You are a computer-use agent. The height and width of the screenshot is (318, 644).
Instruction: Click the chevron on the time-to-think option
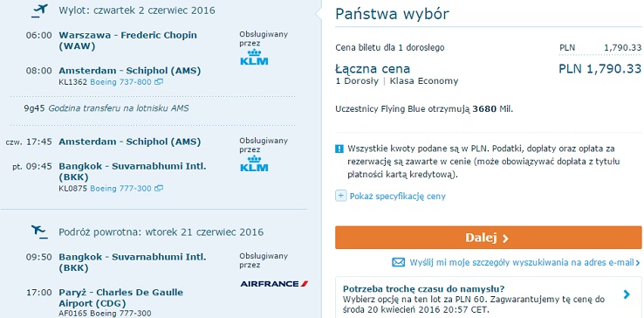(627, 294)
